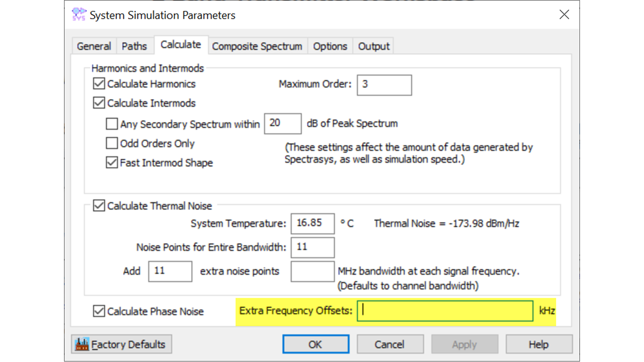
Task: Switch to the Options tab
Action: click(330, 46)
